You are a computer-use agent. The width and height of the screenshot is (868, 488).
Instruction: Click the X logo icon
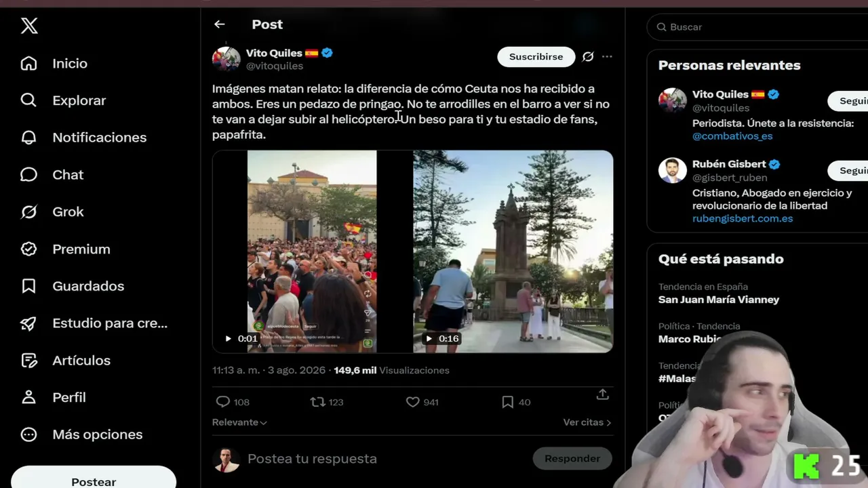click(x=29, y=26)
